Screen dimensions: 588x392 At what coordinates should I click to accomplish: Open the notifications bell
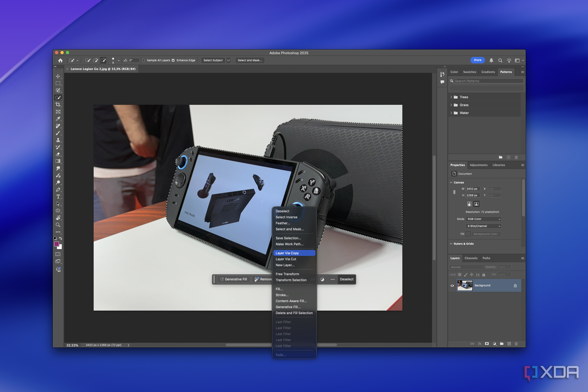tap(491, 60)
